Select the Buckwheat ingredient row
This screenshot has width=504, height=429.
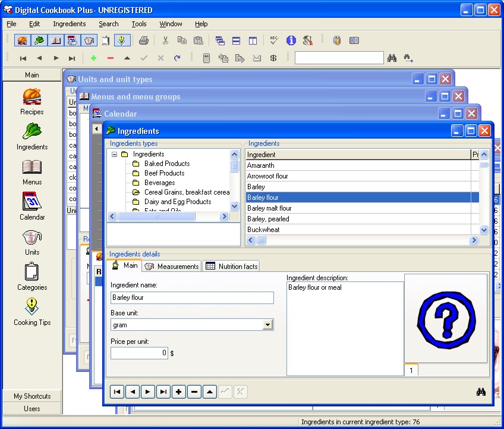[x=363, y=230]
